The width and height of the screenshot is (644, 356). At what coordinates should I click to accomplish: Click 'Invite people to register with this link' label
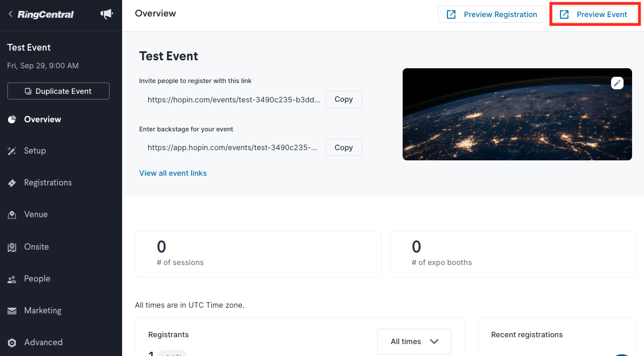pyautogui.click(x=195, y=81)
